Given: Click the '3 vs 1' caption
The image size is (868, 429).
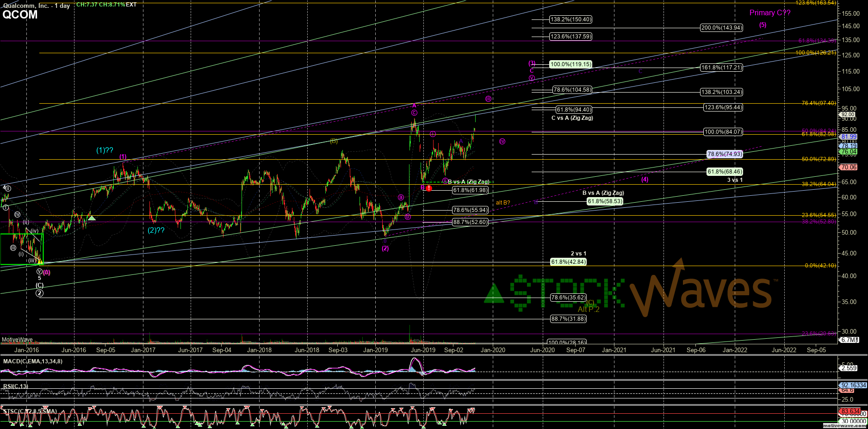Looking at the screenshot, I should click(x=735, y=180).
